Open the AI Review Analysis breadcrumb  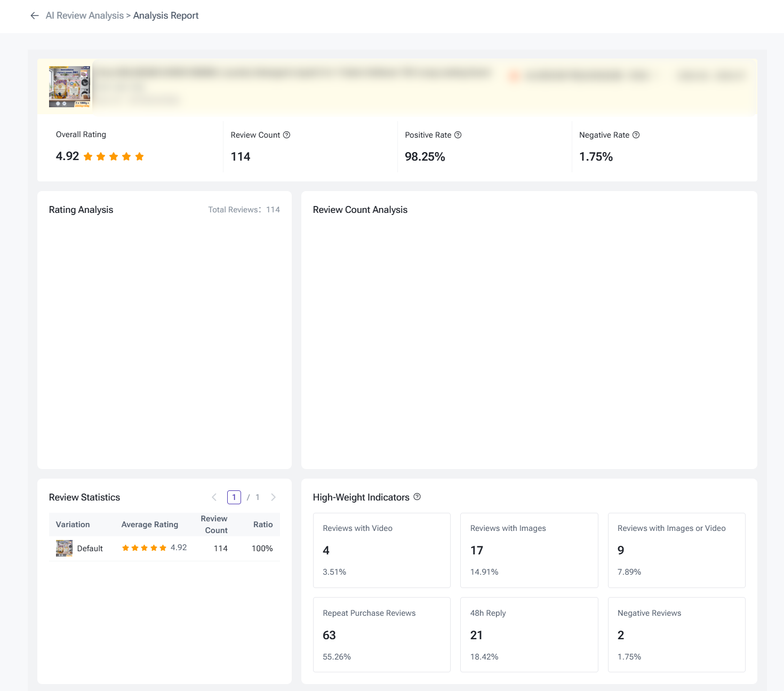pos(85,15)
